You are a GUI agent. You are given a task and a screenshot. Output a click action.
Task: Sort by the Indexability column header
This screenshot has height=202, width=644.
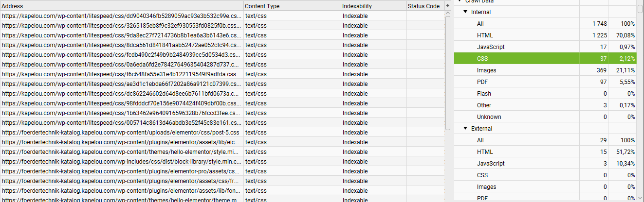[373, 6]
